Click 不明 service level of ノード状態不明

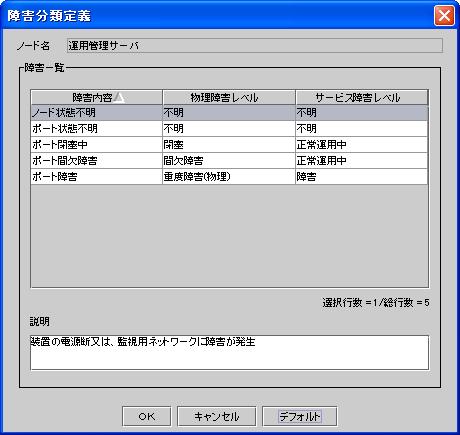362,113
